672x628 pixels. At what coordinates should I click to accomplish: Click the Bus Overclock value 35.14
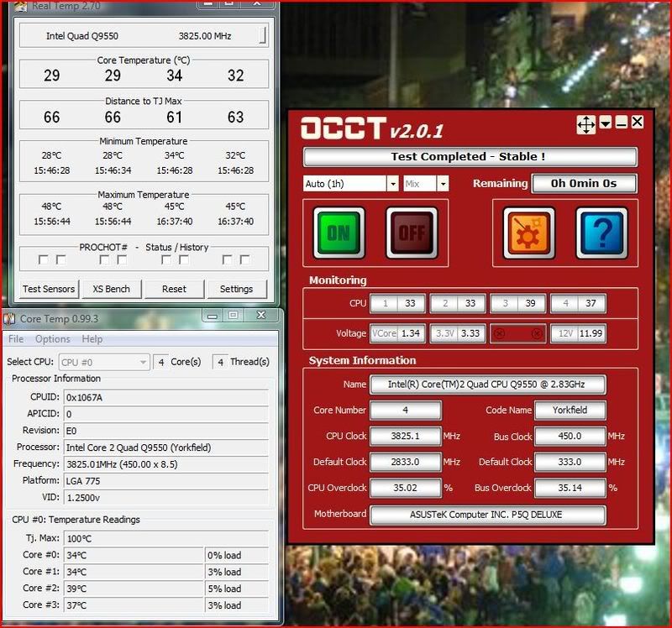[x=570, y=488]
